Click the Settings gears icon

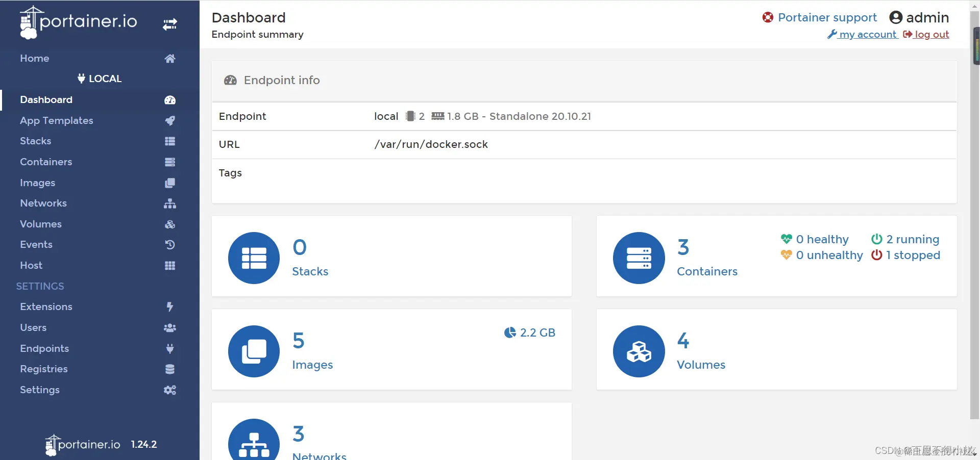170,390
